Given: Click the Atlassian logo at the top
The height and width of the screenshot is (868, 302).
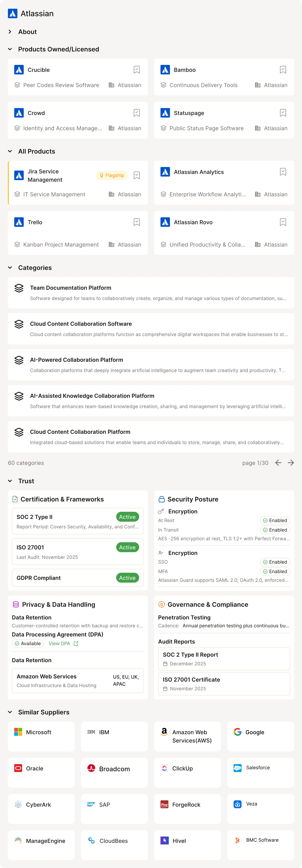Looking at the screenshot, I should pyautogui.click(x=12, y=14).
